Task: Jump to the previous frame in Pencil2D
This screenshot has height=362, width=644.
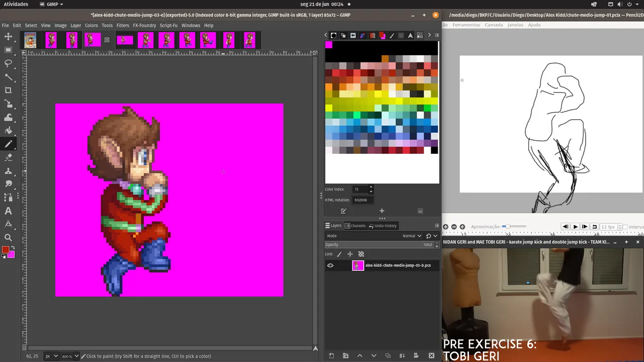Action: tap(566, 227)
